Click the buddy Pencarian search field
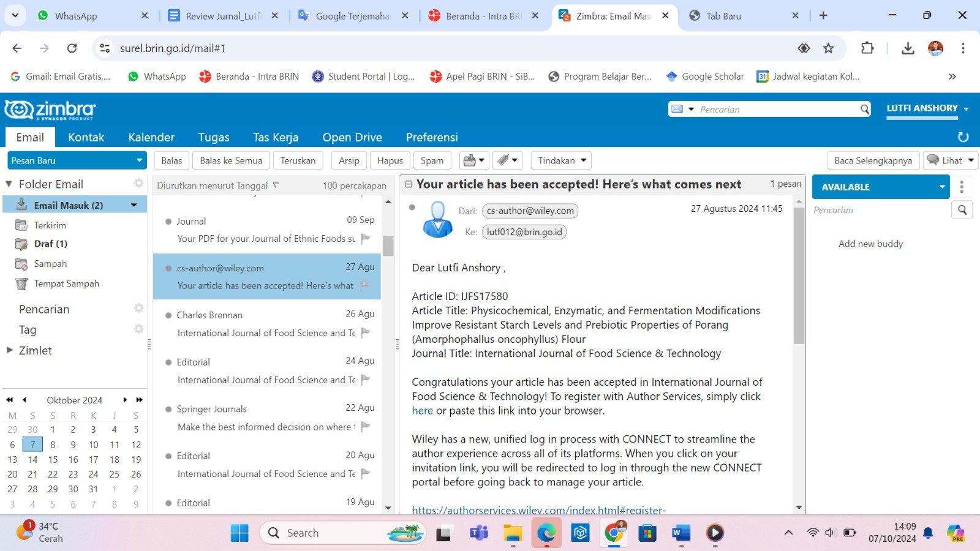The width and height of the screenshot is (980, 551). click(x=880, y=210)
